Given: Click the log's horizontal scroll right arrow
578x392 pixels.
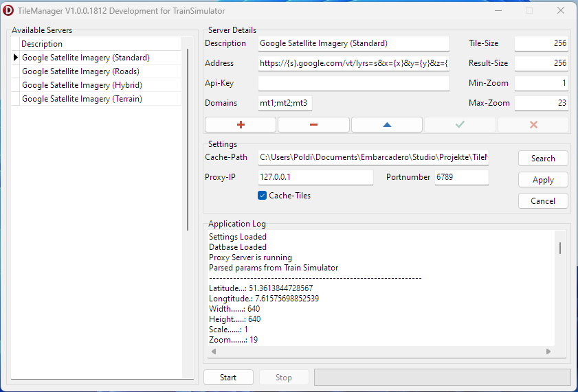Looking at the screenshot, I should [x=548, y=351].
